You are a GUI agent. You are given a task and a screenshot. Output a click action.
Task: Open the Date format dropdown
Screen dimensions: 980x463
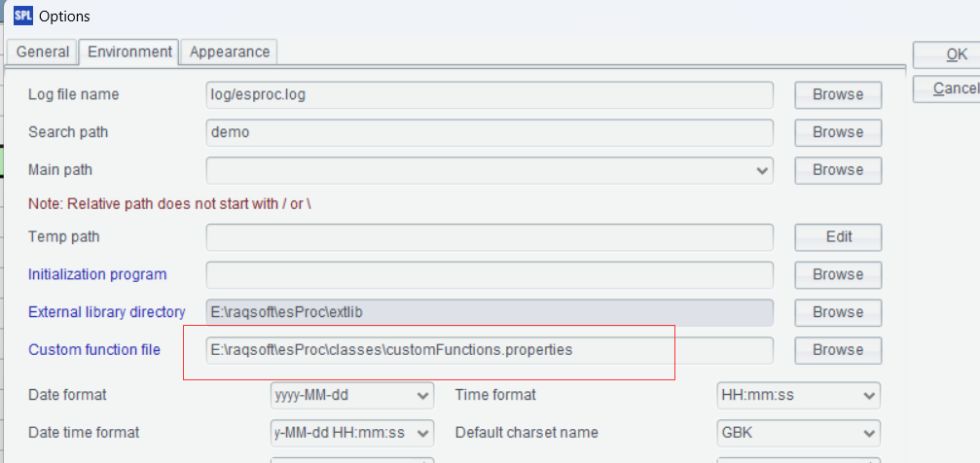coord(423,395)
